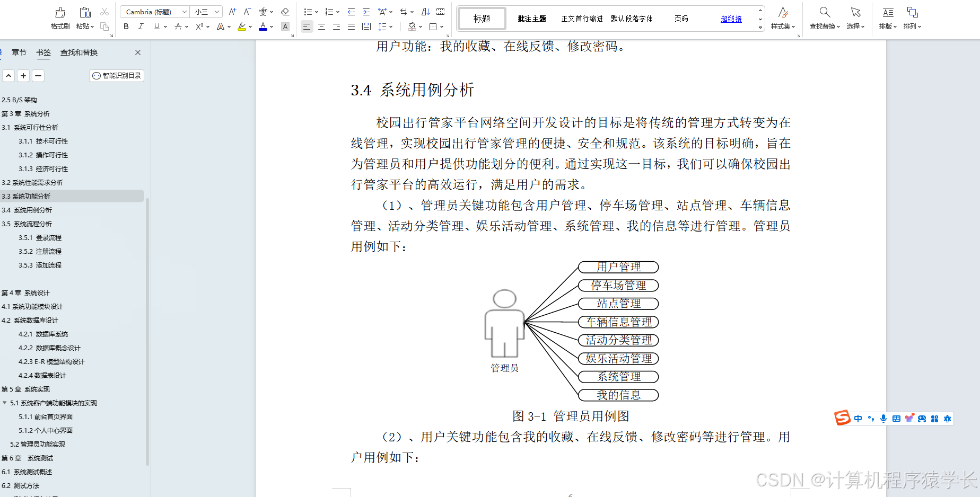Click the Paste (粘贴) clipboard icon

(x=85, y=12)
